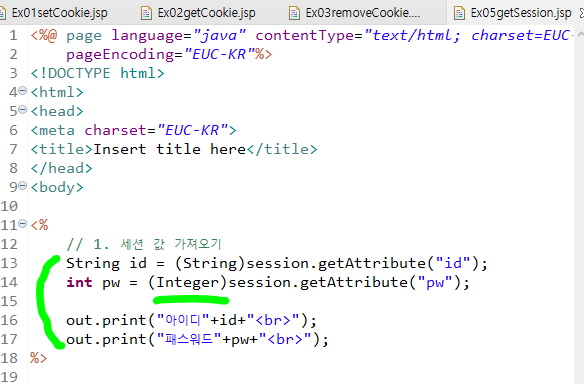Viewport: 584px width, 384px height.
Task: Click the JSP file icon on Ex05getSession.jsp tab
Action: point(459,13)
